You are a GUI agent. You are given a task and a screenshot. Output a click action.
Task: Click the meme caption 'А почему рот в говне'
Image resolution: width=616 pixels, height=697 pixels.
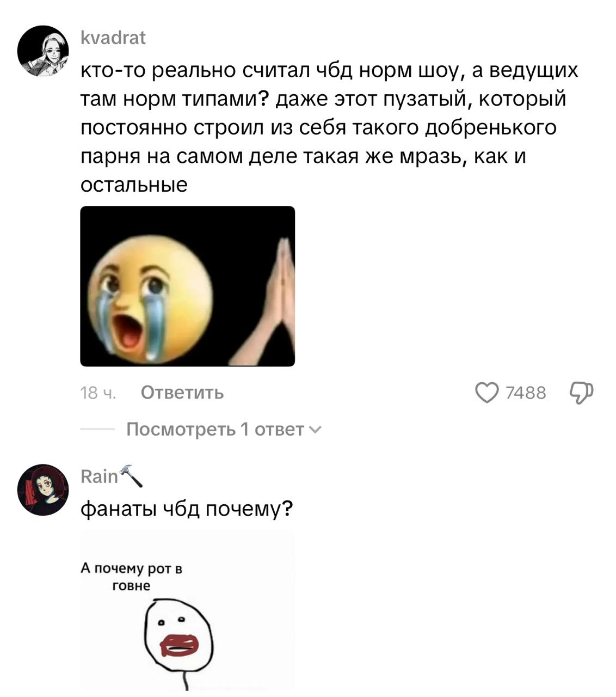[x=131, y=577]
